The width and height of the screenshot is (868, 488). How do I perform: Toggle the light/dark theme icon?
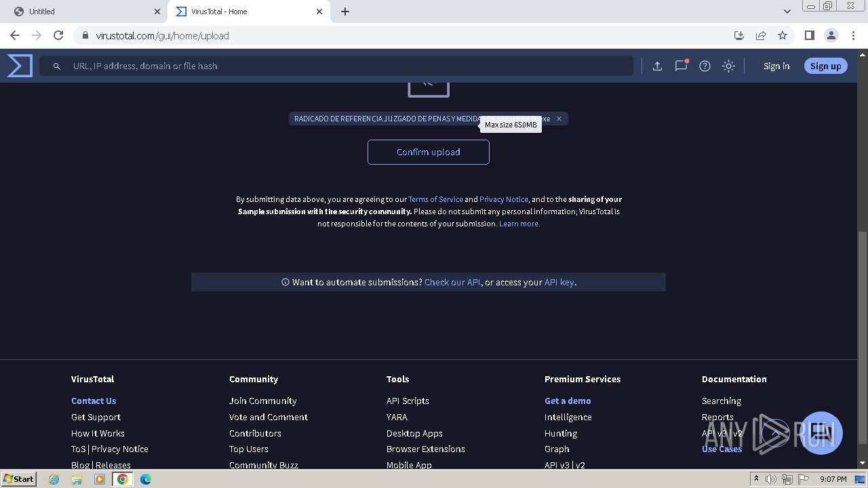point(728,66)
